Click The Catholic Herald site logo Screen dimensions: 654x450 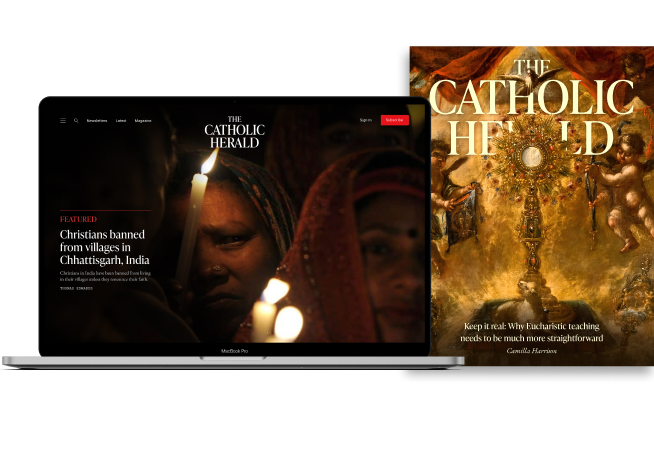(234, 132)
